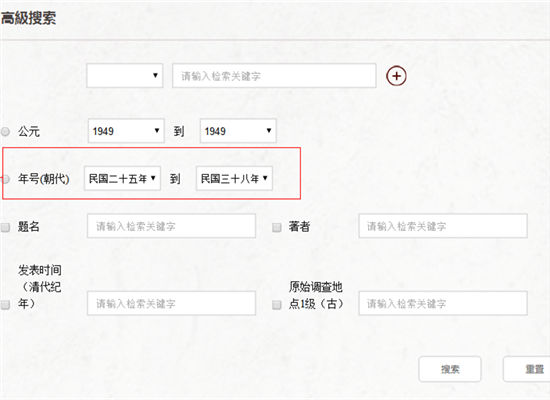This screenshot has height=400, width=550.
Task: Click the plus icon to add search row
Action: coord(396,76)
